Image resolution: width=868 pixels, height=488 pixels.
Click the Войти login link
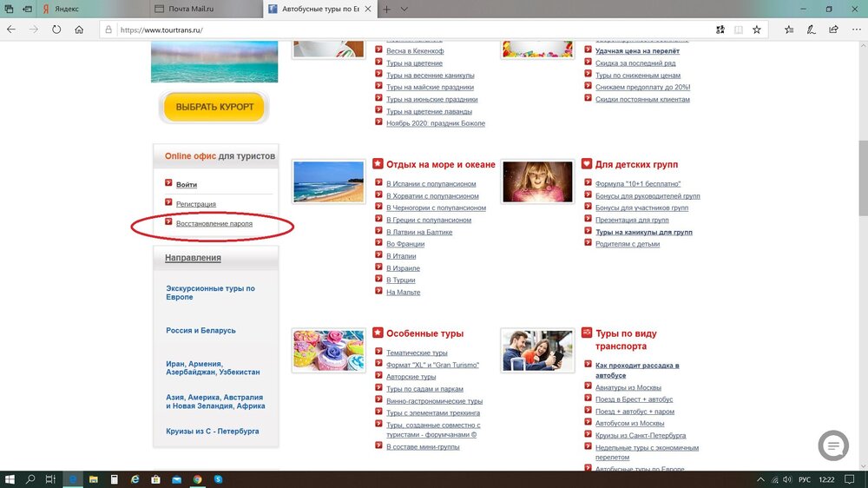pyautogui.click(x=187, y=184)
